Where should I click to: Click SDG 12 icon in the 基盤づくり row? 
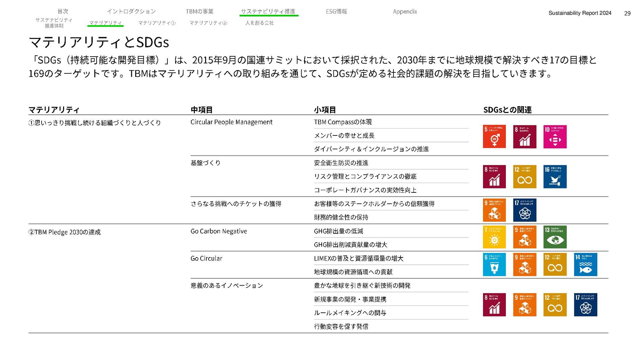525,177
